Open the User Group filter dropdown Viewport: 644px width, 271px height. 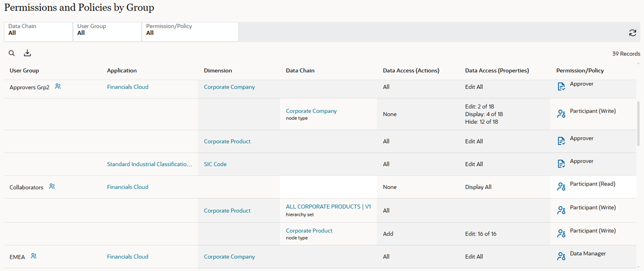point(107,30)
